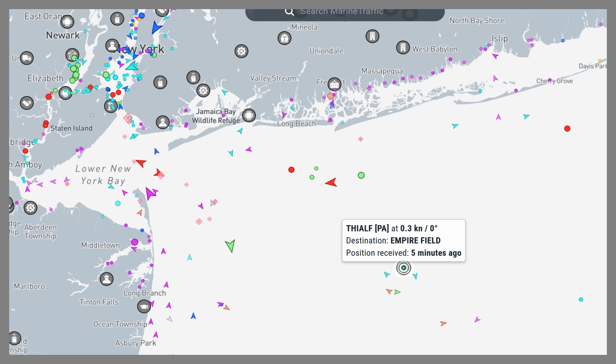Click the large blue vessel arrow above New York

coord(157,28)
